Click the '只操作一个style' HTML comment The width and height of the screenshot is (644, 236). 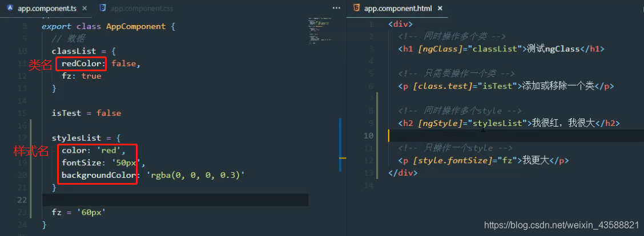(455, 148)
